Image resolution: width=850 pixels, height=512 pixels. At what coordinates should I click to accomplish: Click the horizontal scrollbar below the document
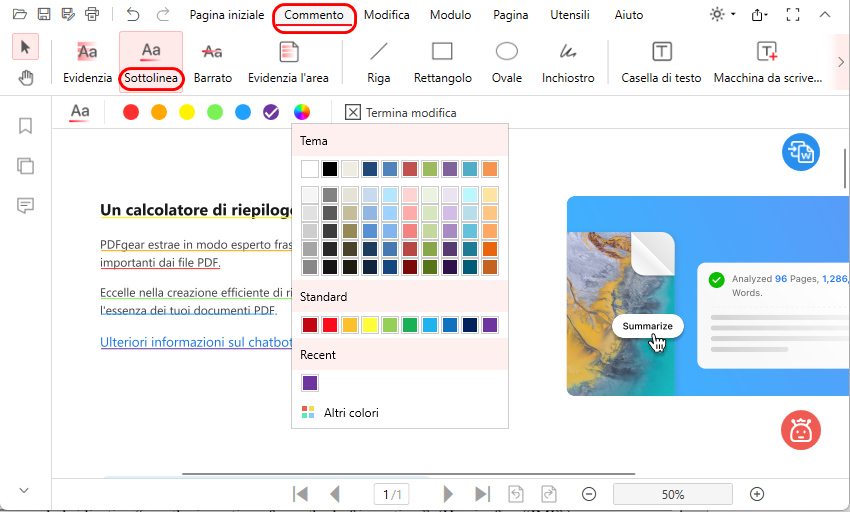coord(408,474)
